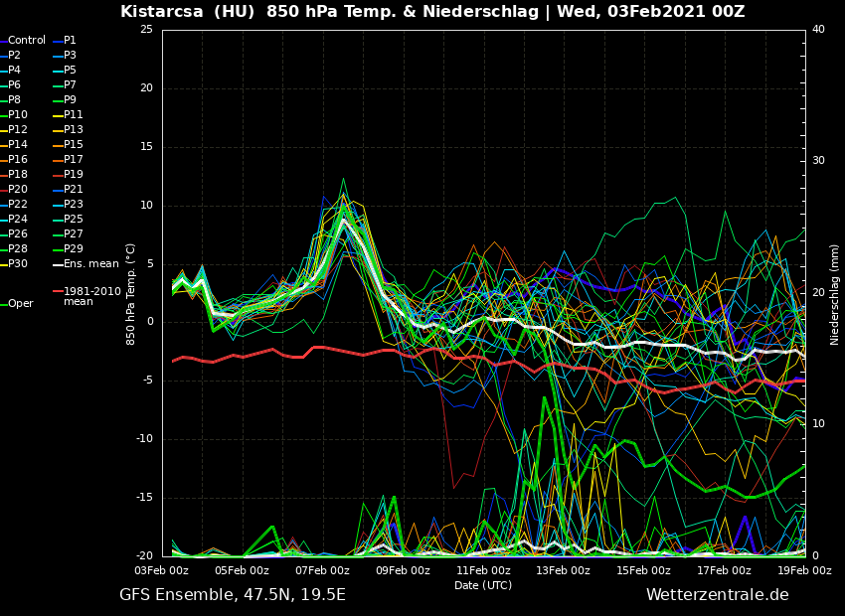Viewport: 845px width, 616px height.
Task: Click the P29 legend label
Action: [74, 249]
